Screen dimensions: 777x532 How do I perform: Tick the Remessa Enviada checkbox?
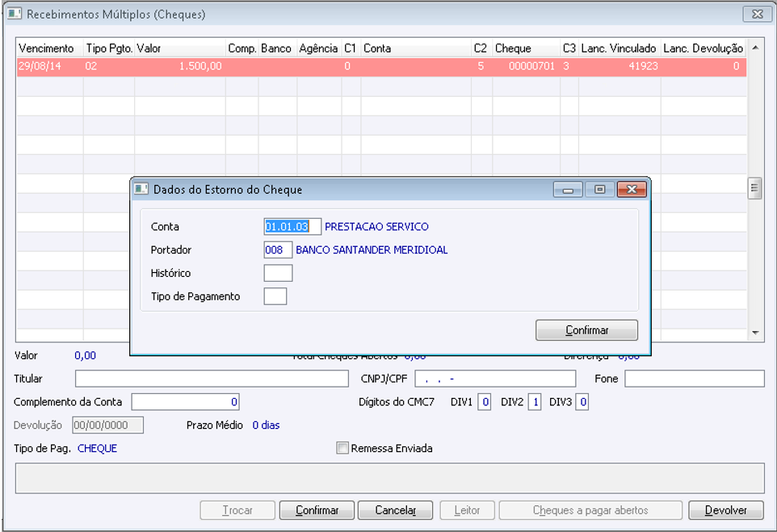pos(342,448)
